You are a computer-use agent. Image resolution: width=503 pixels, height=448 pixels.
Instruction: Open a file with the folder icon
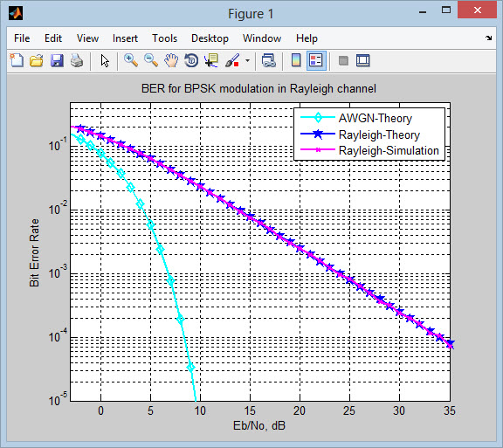pyautogui.click(x=37, y=60)
